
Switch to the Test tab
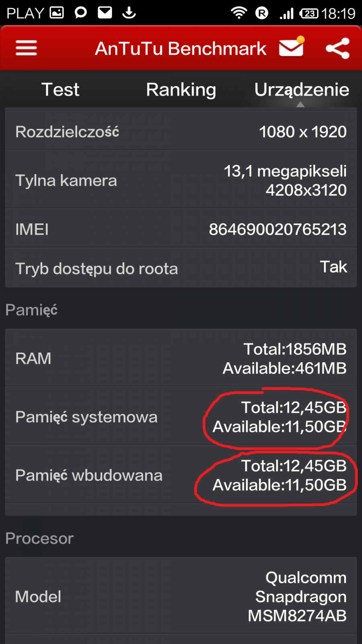(60, 89)
